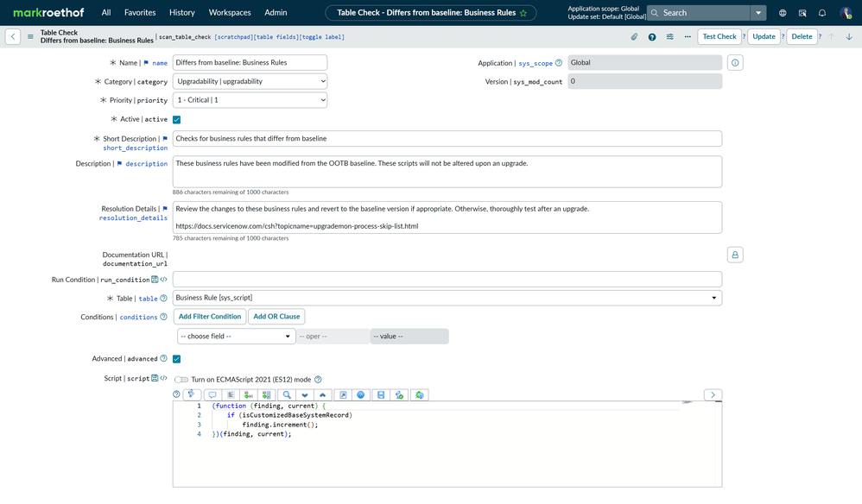Open the Priority dropdown
862x504 pixels.
click(x=250, y=100)
